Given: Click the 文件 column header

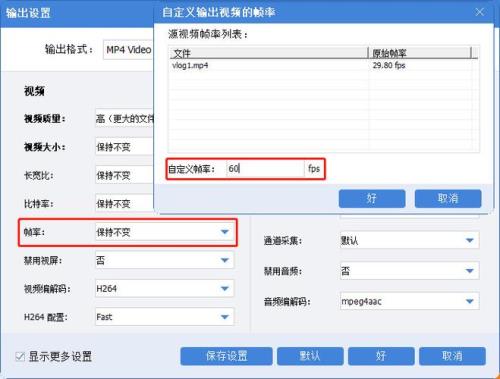Looking at the screenshot, I should click(269, 53).
